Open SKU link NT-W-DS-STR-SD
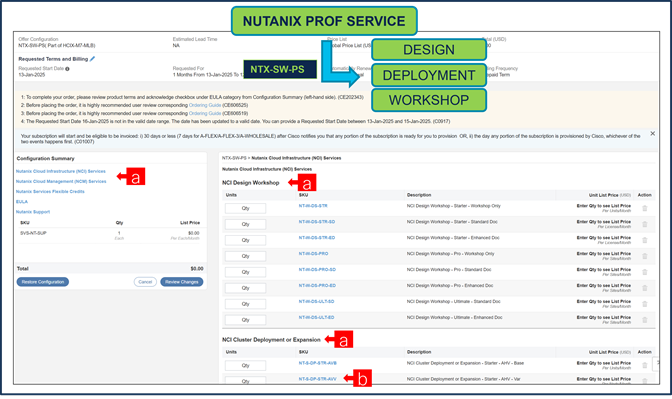The width and height of the screenshot is (672, 399). 317,222
